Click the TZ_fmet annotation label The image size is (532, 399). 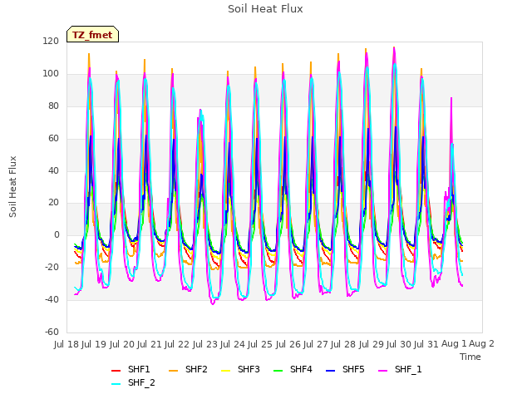(92, 35)
